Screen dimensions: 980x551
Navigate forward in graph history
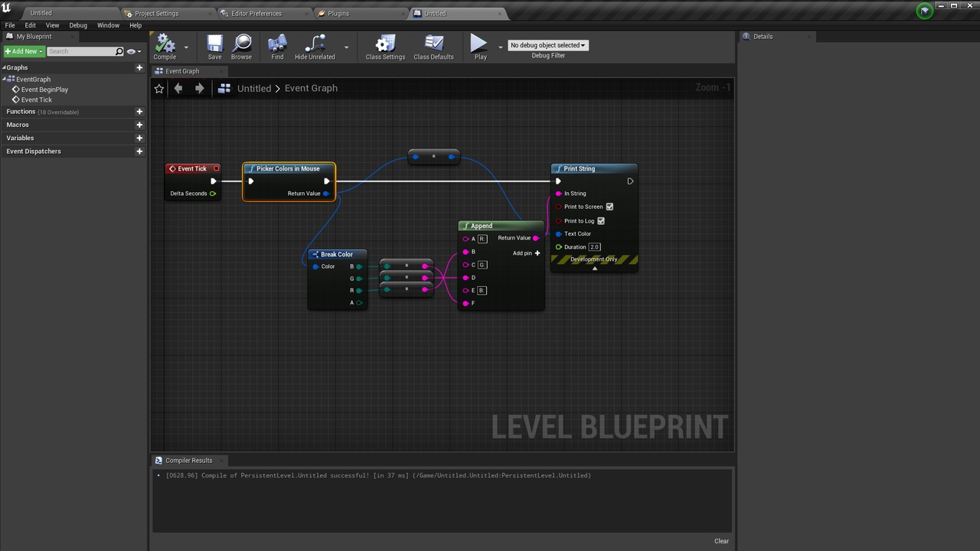pos(200,88)
